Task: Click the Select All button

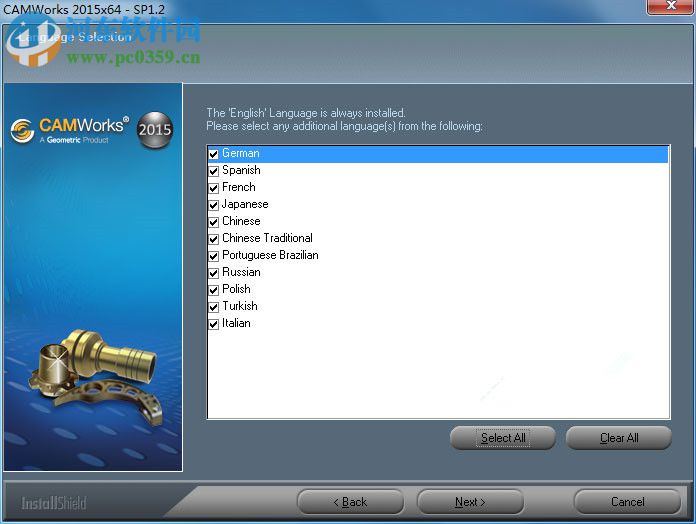Action: click(502, 438)
